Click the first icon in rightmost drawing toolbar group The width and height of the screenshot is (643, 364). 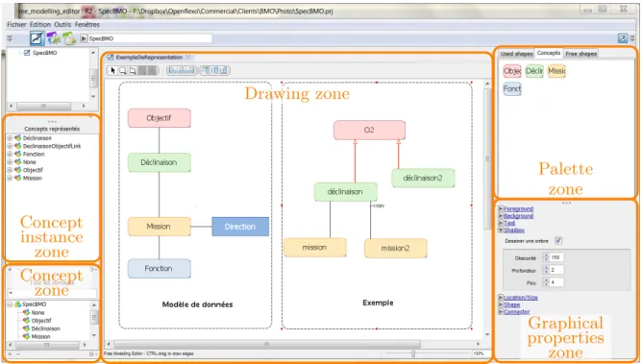[x=206, y=70]
